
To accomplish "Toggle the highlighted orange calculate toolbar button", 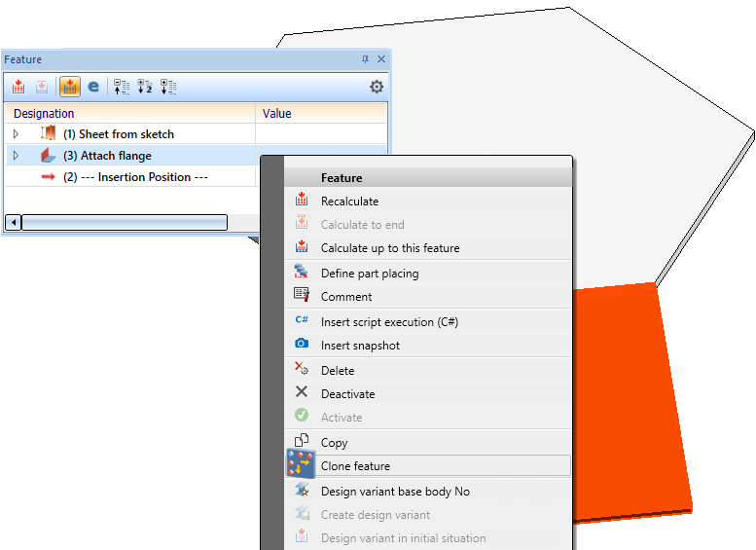I will click(70, 87).
